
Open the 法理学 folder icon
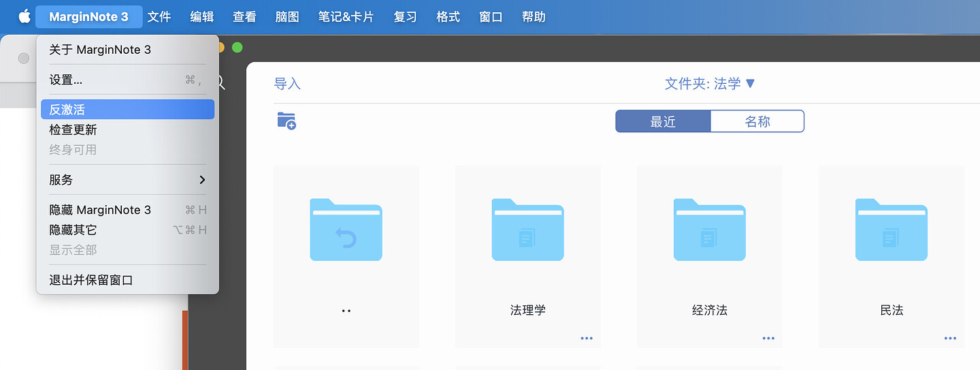click(x=527, y=230)
